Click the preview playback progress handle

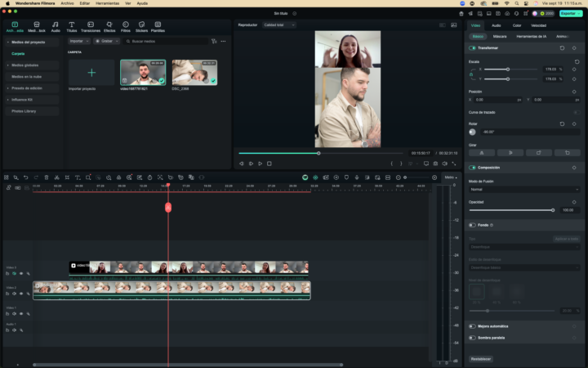[318, 153]
